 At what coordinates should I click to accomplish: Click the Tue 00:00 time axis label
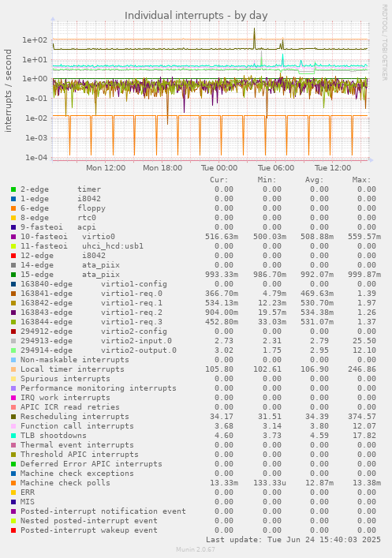(x=219, y=168)
